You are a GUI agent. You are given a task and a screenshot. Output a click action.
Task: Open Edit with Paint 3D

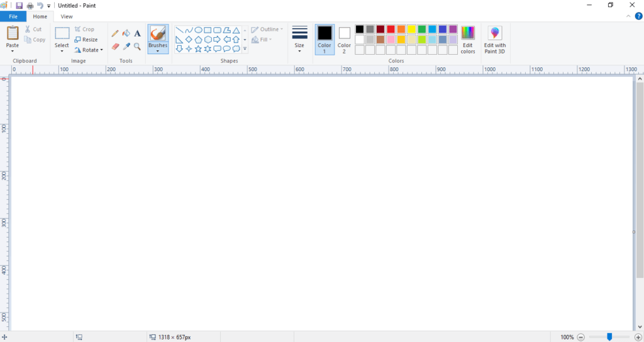[x=495, y=39]
